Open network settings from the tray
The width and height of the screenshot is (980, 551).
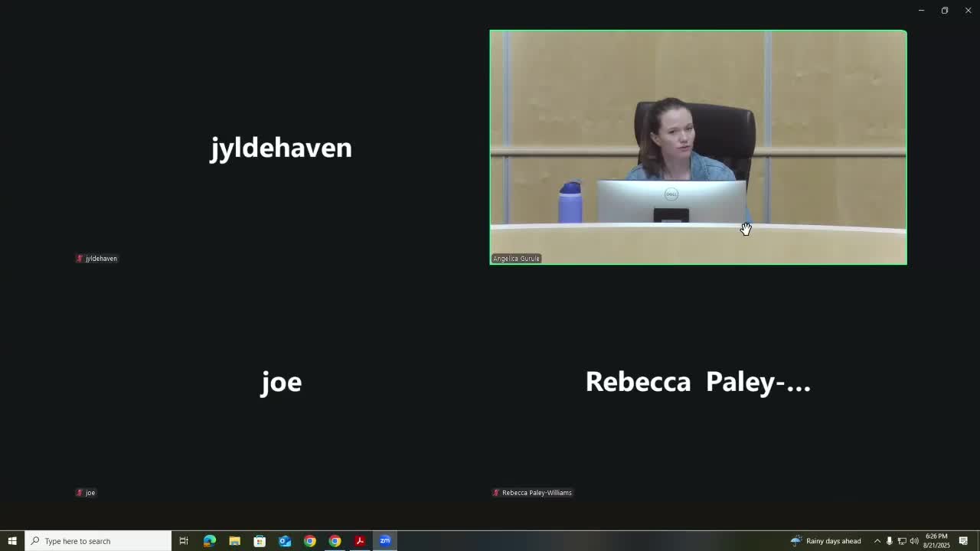pyautogui.click(x=902, y=541)
